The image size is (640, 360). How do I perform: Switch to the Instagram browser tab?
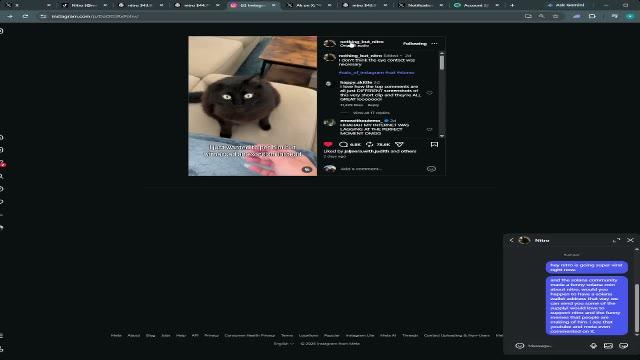point(253,5)
